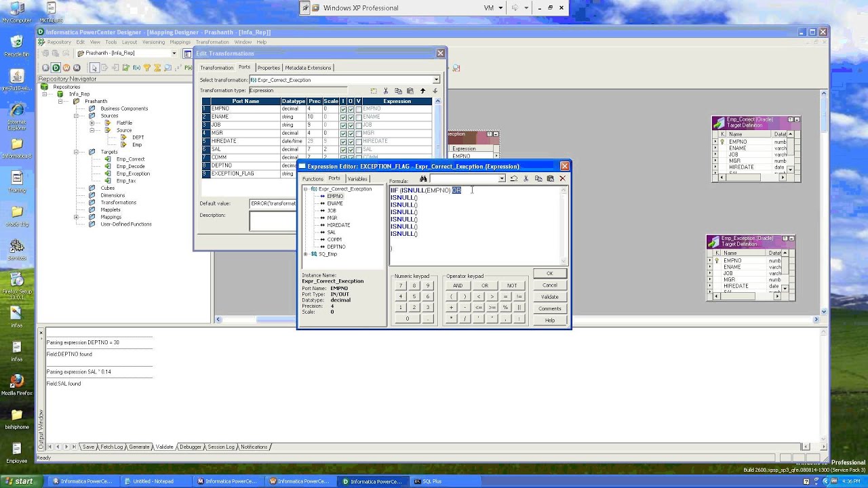Expand the Mappings node in navigator
This screenshot has height=488, width=868.
tap(76, 217)
